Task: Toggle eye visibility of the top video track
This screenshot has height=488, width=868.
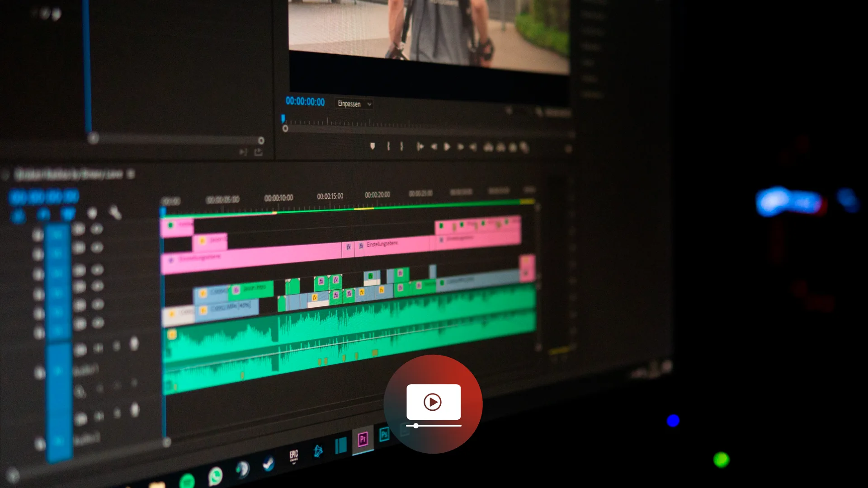Action: click(x=97, y=229)
